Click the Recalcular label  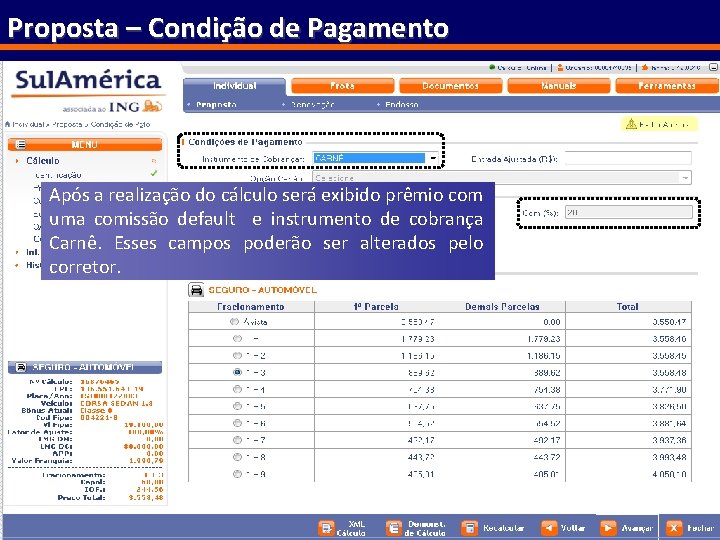[503, 528]
